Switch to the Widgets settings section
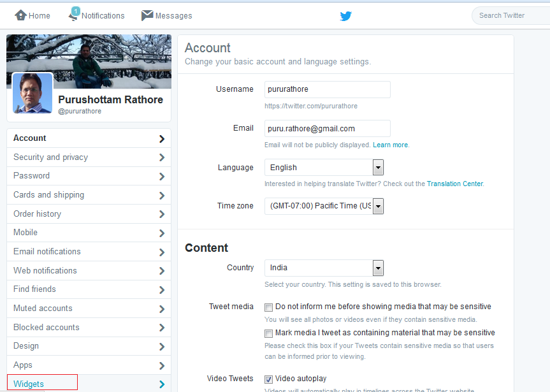This screenshot has height=392, width=550. 29,383
